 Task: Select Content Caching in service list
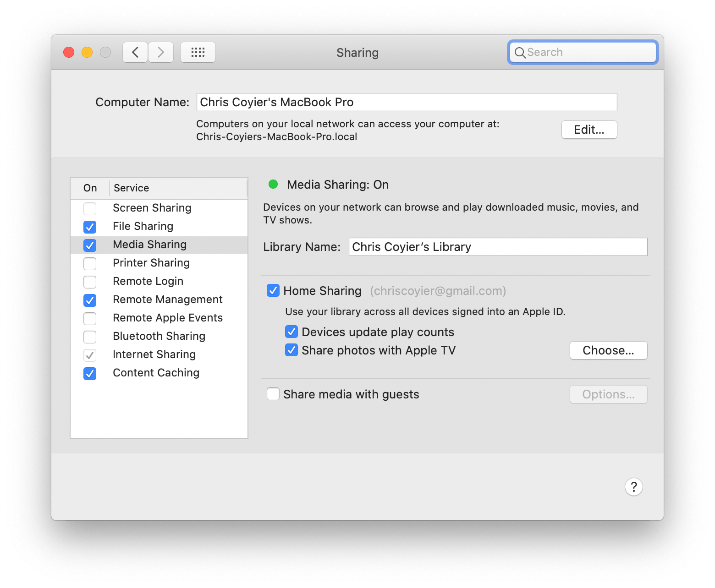click(156, 373)
